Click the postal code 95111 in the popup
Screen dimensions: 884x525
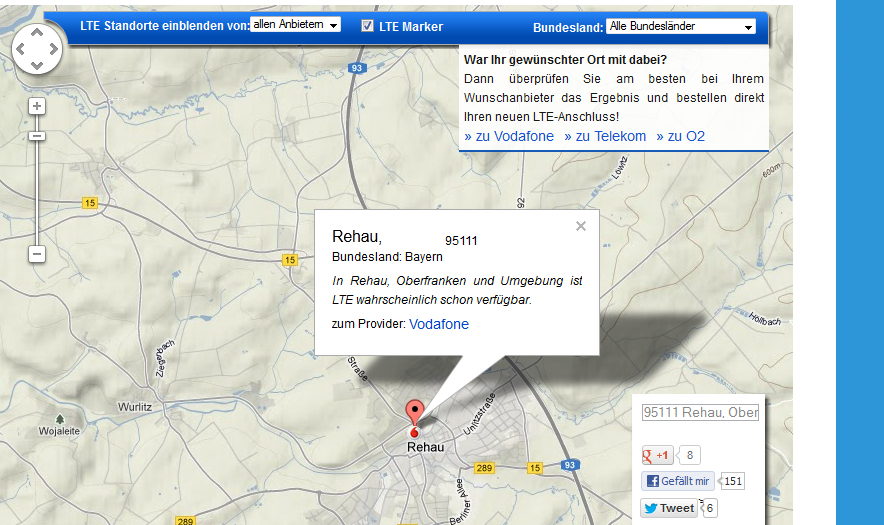click(461, 241)
